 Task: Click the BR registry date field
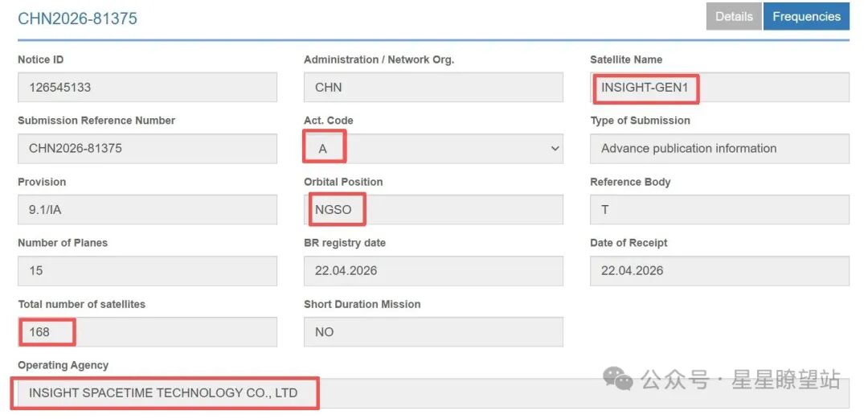pos(433,271)
